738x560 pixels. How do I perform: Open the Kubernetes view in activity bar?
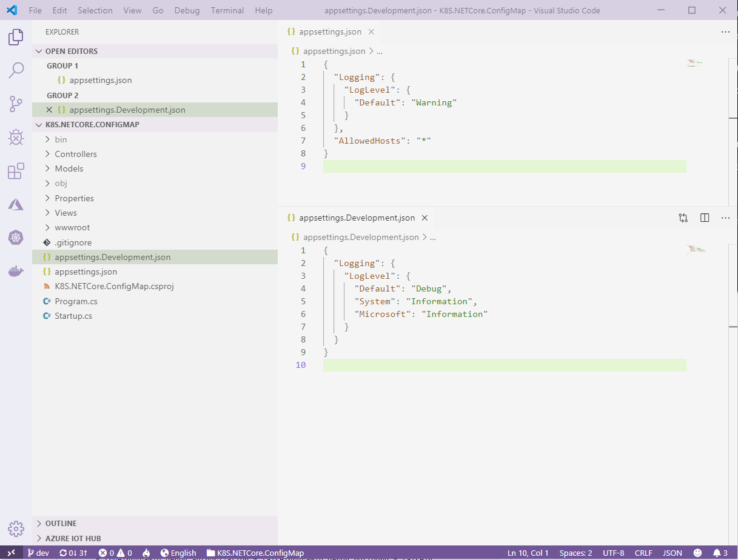(x=16, y=238)
